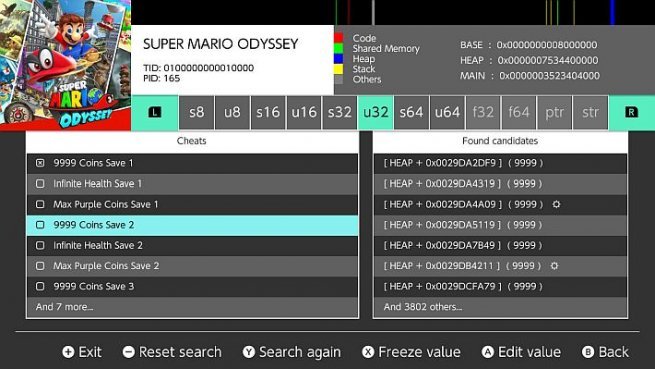Select candidate HEAP + 0x0029DA2DF9
This screenshot has height=369, width=655.
pos(500,163)
